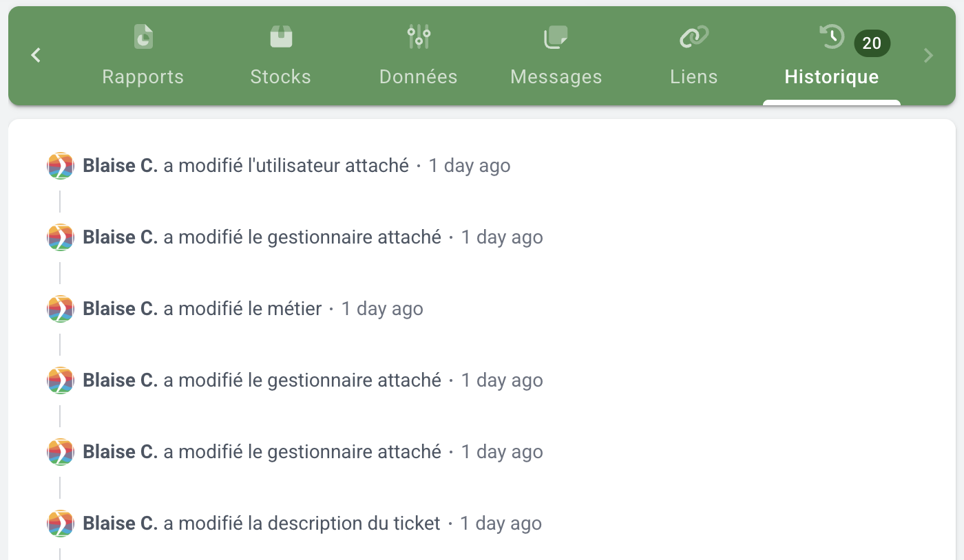Click the avatar beside the métier entry

coord(61,309)
